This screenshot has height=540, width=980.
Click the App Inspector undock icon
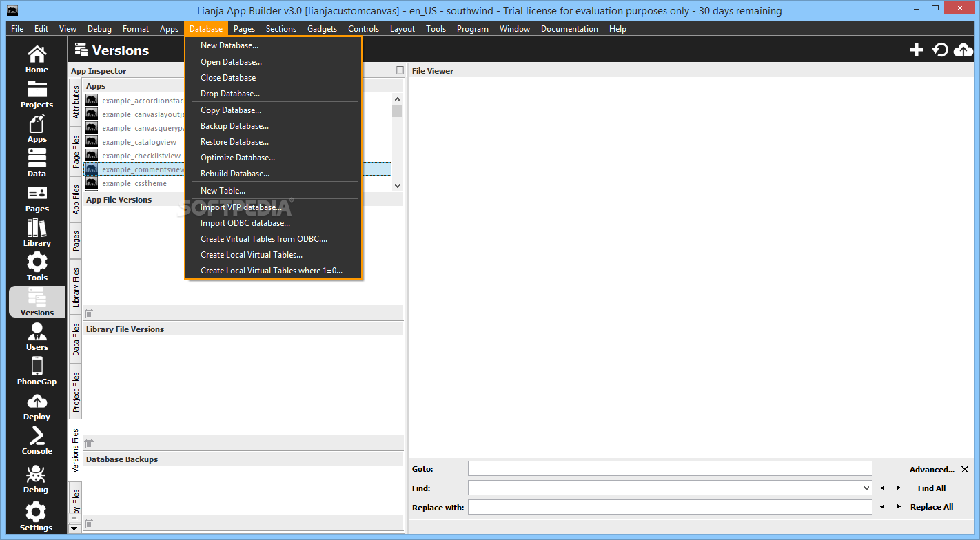tap(400, 70)
